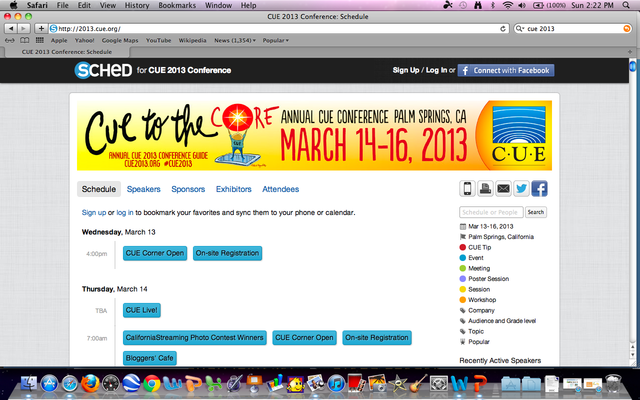The width and height of the screenshot is (640, 400).
Task: Open the Top Sites grid icon
Action: [40, 40]
